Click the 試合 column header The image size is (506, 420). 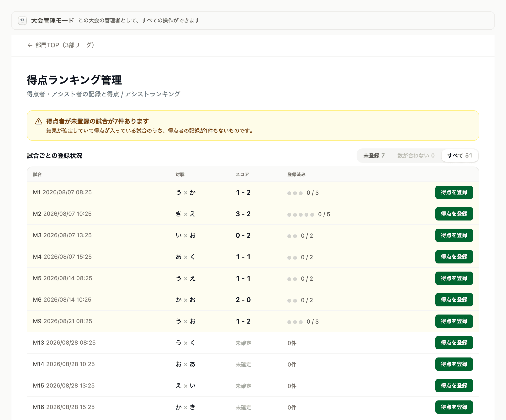pos(37,174)
